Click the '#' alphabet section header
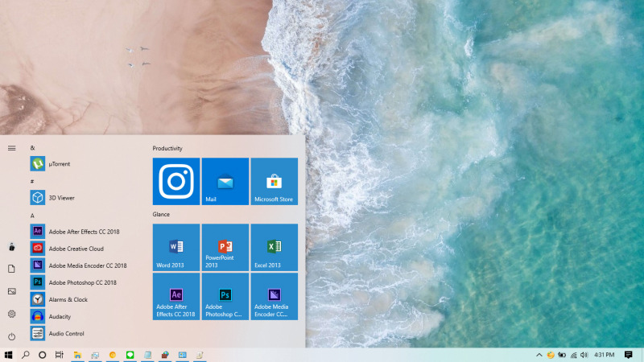The image size is (644, 362). tap(32, 181)
